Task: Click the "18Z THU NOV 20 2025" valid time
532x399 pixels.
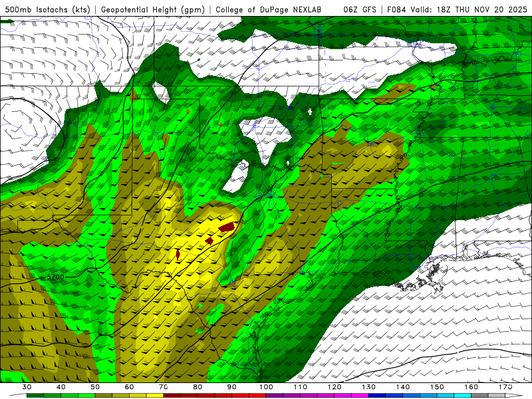Action: [481, 10]
